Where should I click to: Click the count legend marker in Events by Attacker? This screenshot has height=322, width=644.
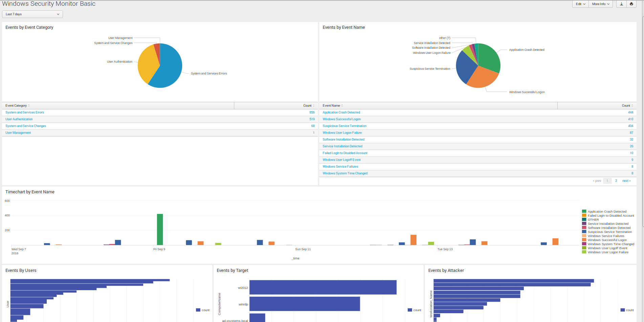pos(622,310)
